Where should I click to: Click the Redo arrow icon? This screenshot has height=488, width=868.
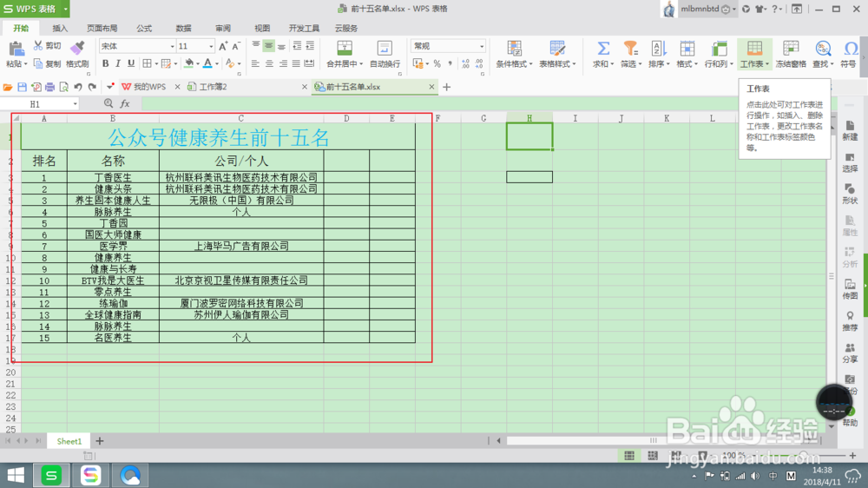click(x=93, y=87)
